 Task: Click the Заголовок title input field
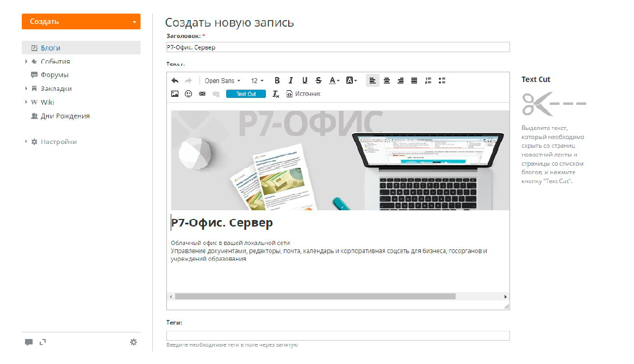(x=338, y=47)
